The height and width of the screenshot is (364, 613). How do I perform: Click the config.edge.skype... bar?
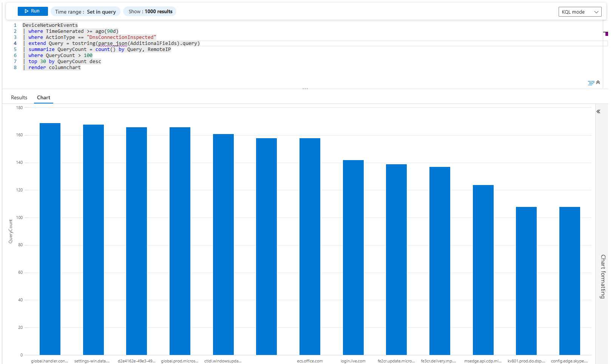point(570,281)
